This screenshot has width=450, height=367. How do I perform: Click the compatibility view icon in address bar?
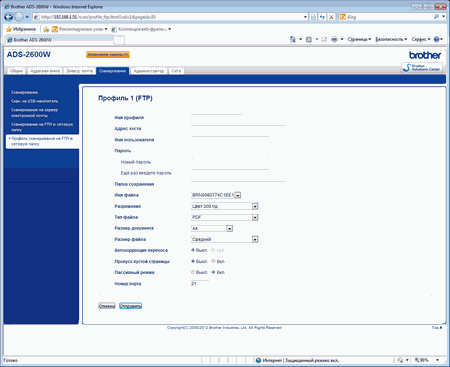[313, 17]
